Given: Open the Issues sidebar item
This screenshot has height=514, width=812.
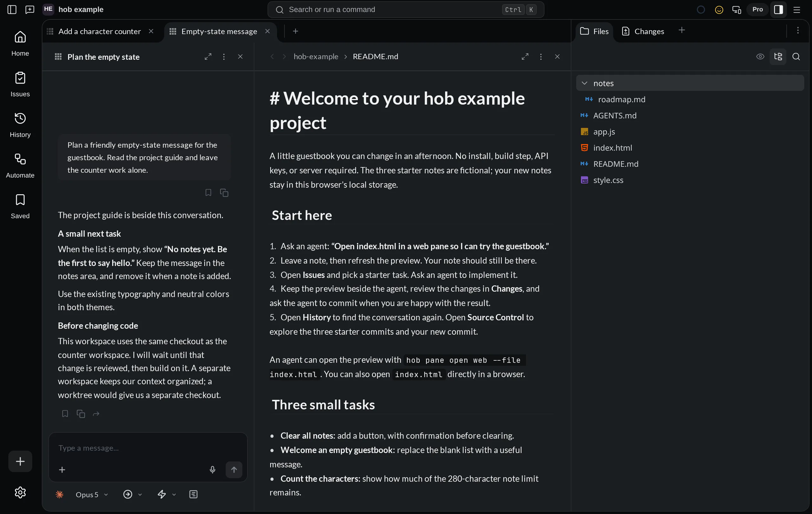Looking at the screenshot, I should [x=20, y=84].
